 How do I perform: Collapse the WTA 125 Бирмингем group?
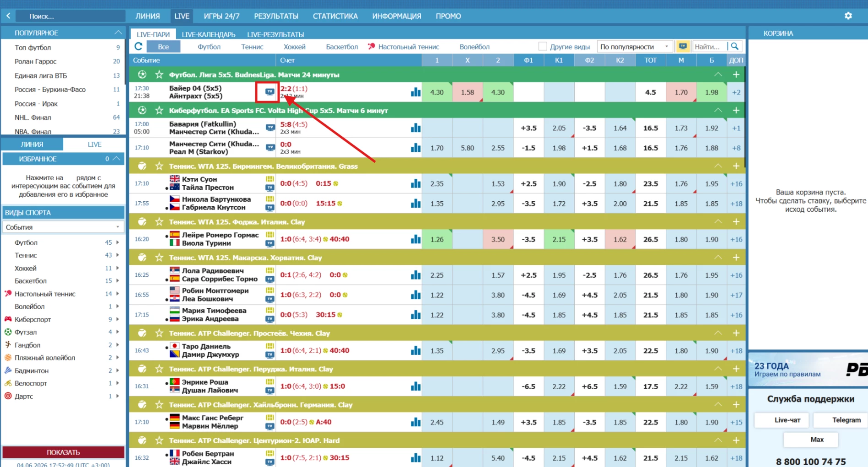coord(718,166)
